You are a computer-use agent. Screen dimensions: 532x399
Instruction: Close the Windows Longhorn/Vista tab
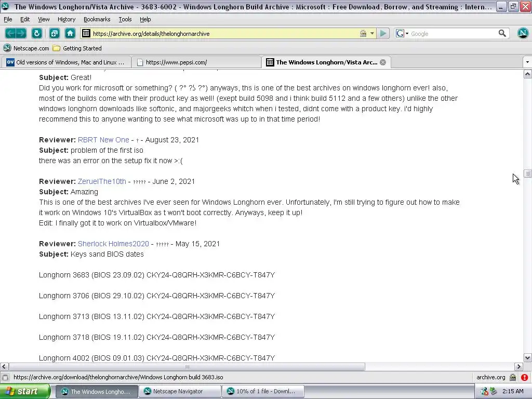383,62
